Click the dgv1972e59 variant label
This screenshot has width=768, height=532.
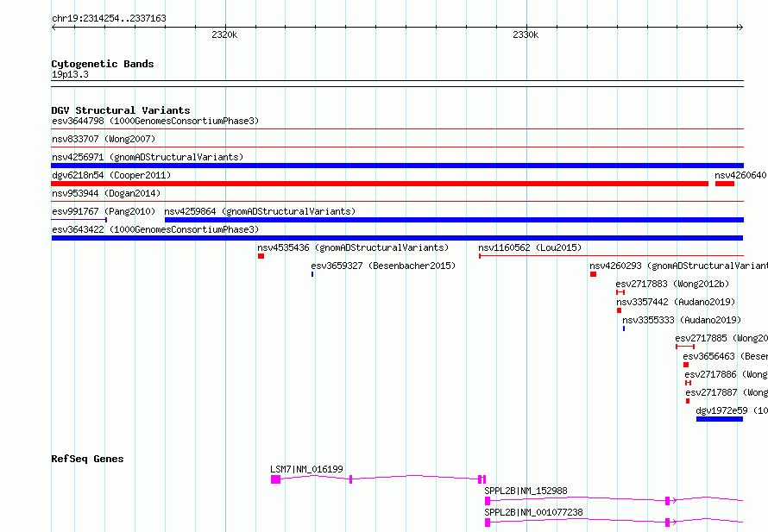[732, 410]
